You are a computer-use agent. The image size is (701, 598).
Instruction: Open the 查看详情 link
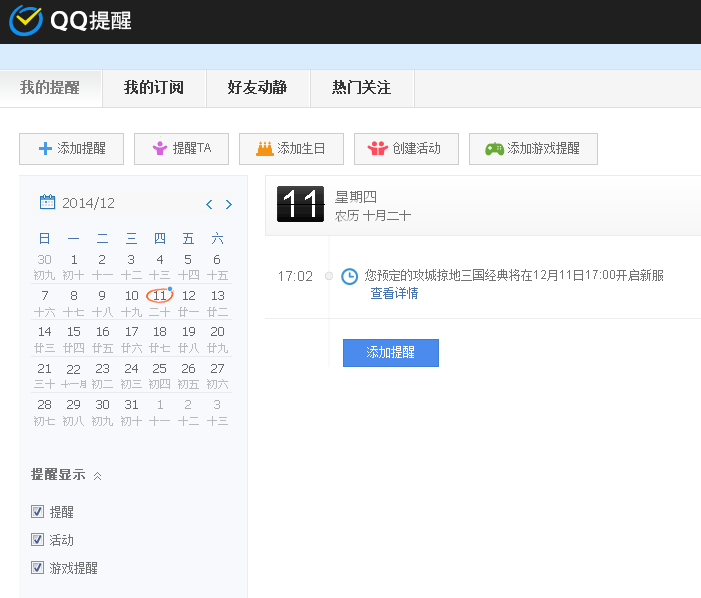click(x=394, y=293)
